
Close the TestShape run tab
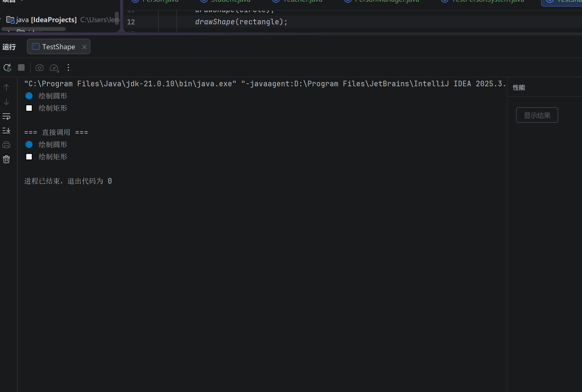[x=84, y=47]
